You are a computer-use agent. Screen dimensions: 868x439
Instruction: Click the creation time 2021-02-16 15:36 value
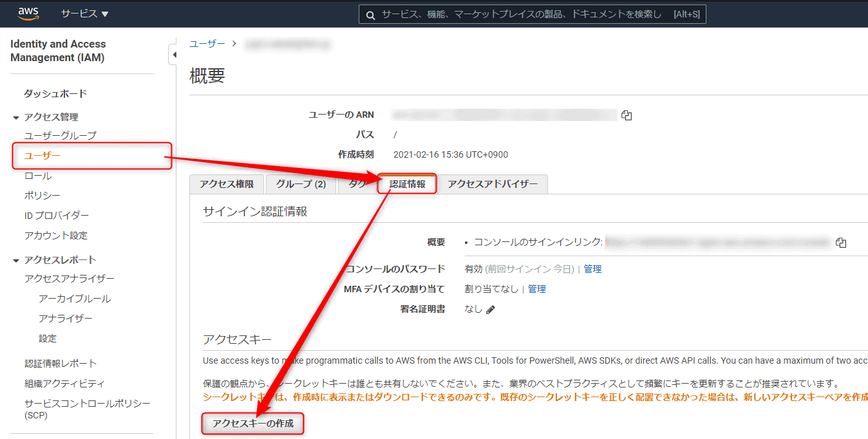[451, 154]
